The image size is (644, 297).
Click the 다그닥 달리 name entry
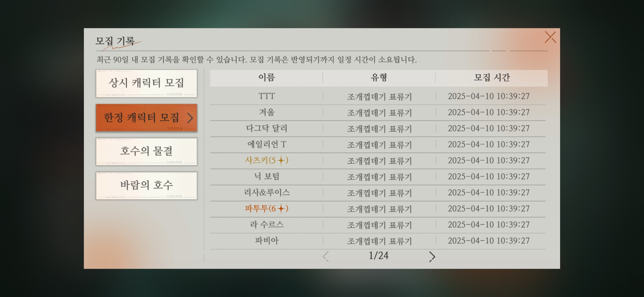click(x=266, y=128)
